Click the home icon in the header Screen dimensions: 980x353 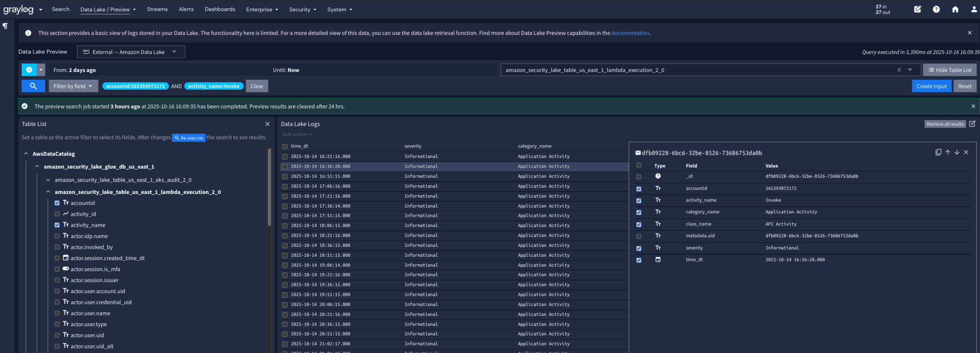click(955, 9)
